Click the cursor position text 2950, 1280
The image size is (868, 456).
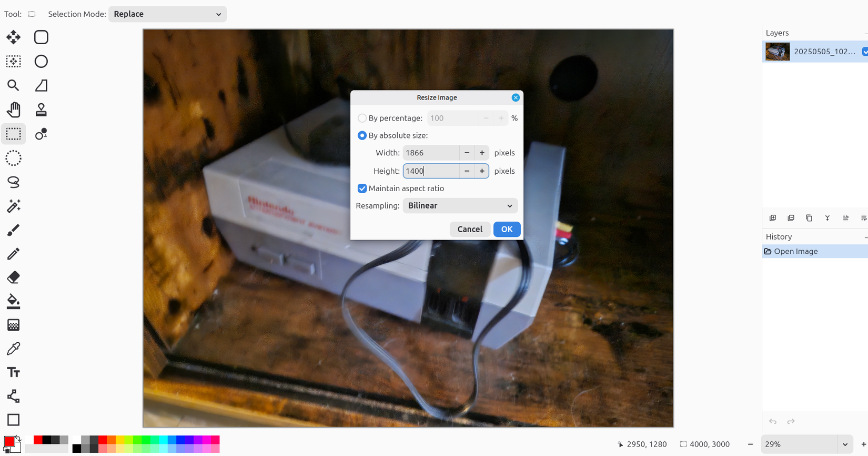647,444
